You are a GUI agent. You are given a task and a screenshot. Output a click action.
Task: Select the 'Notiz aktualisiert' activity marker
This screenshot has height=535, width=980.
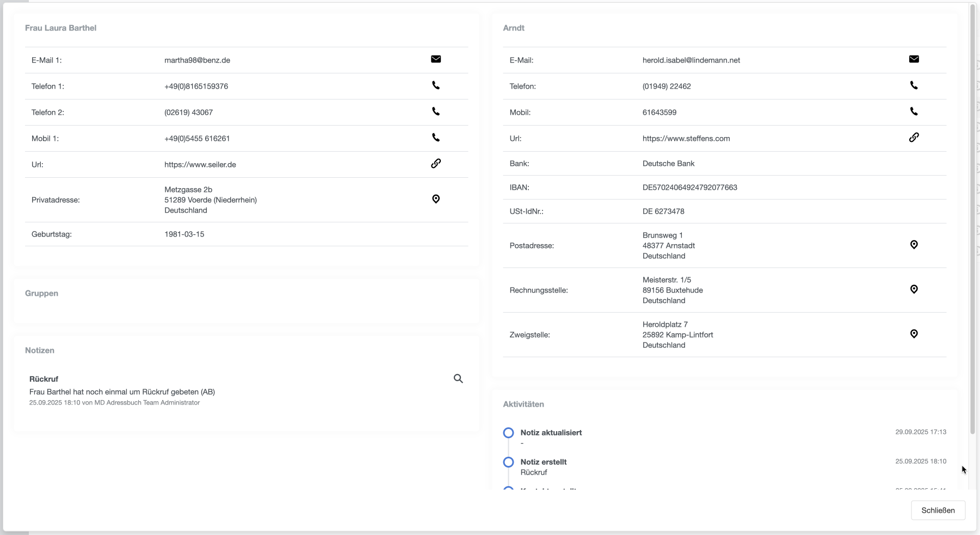(508, 433)
